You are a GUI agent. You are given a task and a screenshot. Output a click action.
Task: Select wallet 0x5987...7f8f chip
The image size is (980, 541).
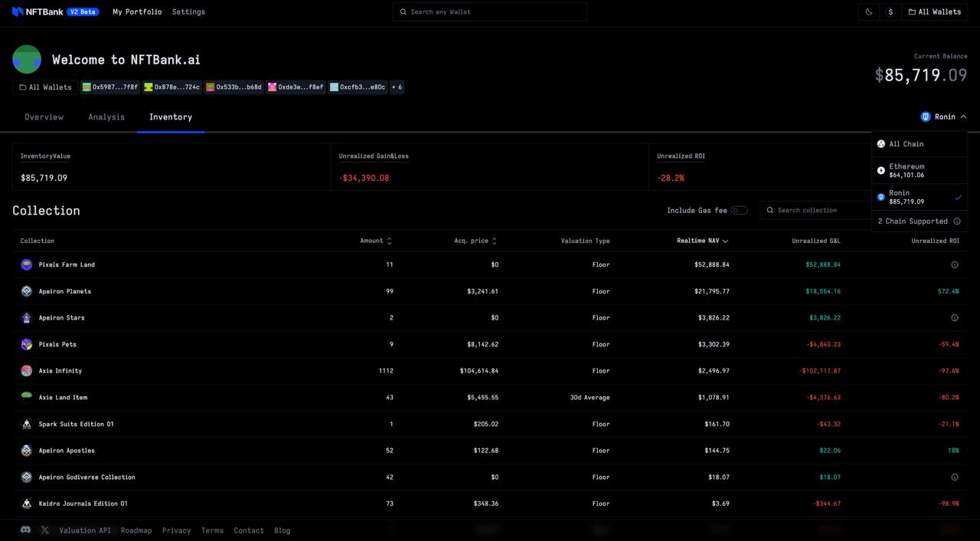point(110,87)
